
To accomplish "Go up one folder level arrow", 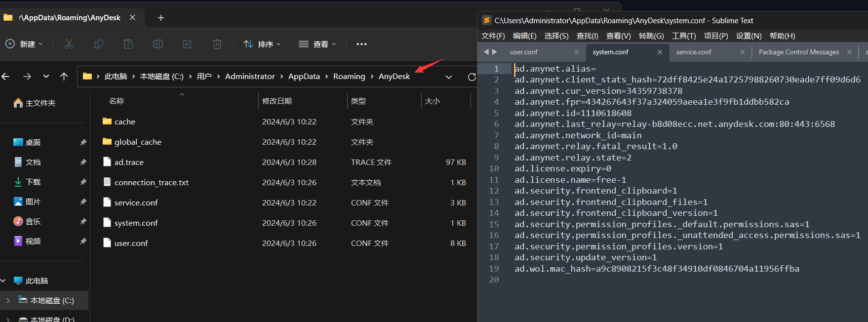I will (x=64, y=77).
